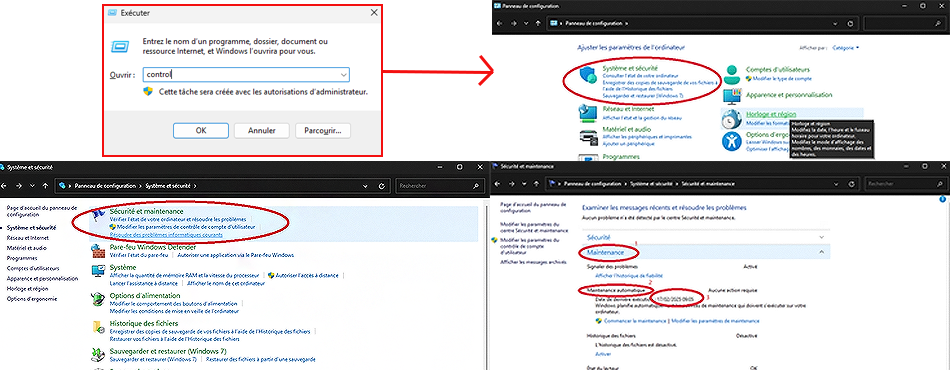
Task: Click Autoriser l'accès à distance link
Action: (307, 275)
